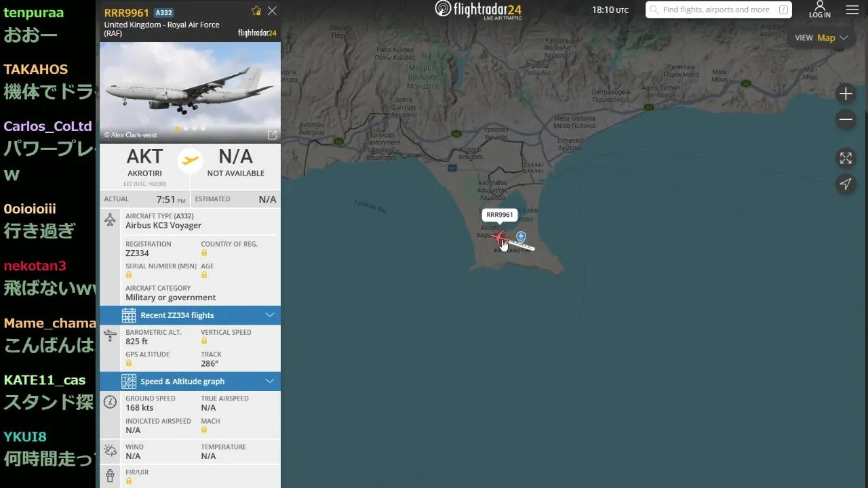Viewport: 868px width, 488px height.
Task: Focus the Find flights search field
Action: tap(719, 9)
